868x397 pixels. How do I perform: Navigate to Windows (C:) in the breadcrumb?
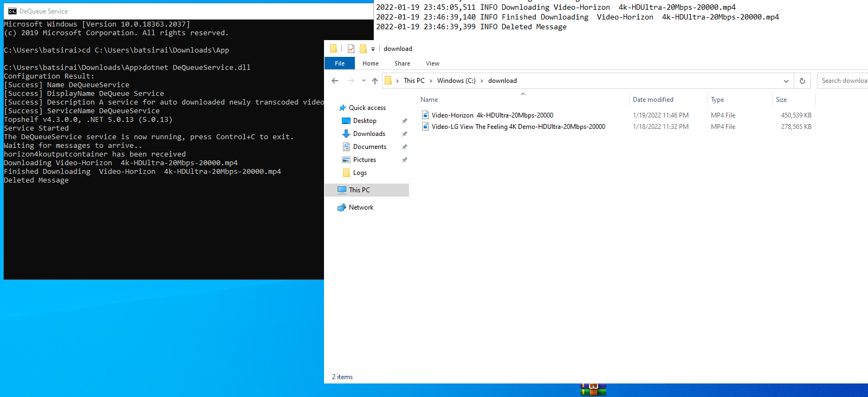(x=456, y=81)
